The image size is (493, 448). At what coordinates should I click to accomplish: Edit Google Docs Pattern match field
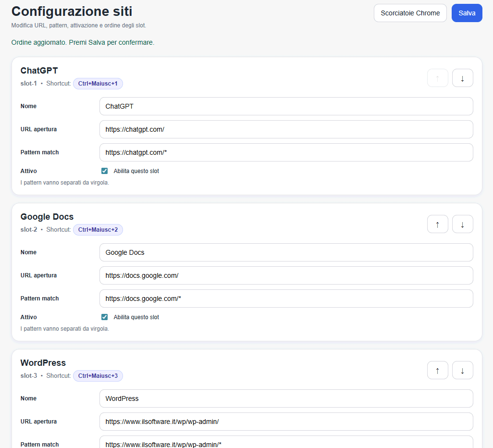click(x=286, y=299)
